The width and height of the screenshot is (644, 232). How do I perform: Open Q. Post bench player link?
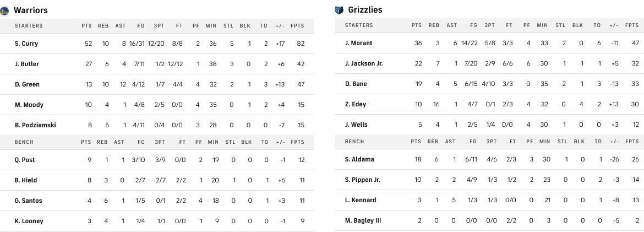tap(25, 160)
